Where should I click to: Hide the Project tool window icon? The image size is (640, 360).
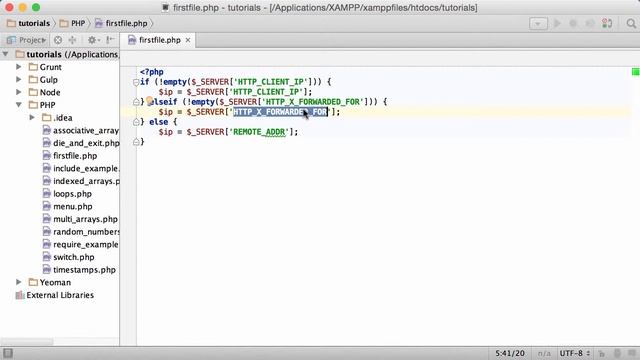click(x=110, y=40)
